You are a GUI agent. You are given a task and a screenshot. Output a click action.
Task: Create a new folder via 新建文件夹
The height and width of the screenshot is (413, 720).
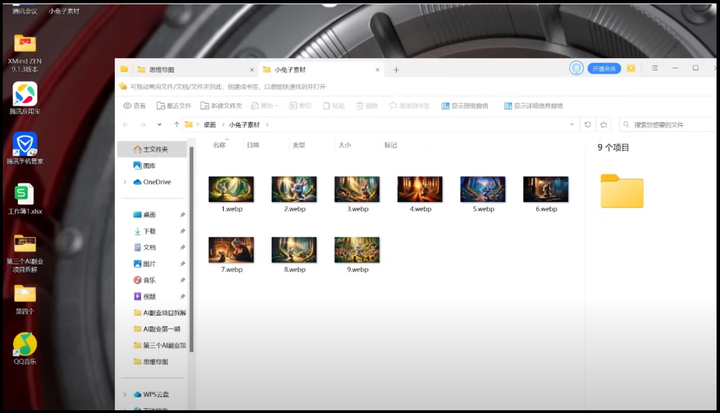221,106
